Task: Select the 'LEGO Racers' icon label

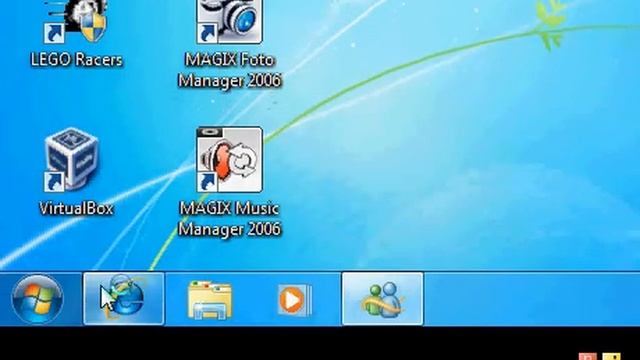Action: click(76, 60)
